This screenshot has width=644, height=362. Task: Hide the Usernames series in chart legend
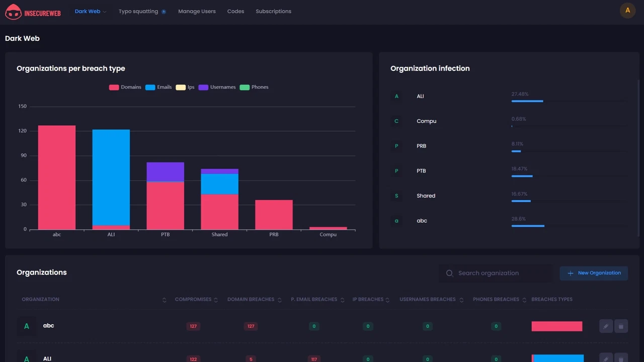(x=217, y=87)
